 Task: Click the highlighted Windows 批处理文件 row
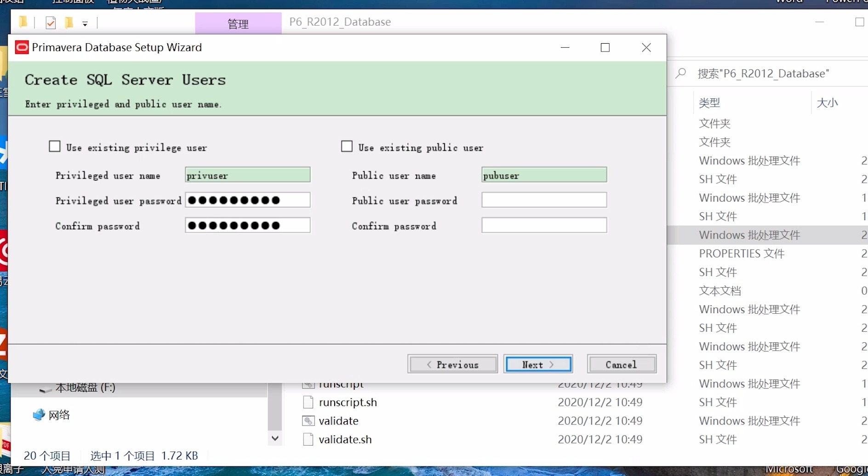coord(749,235)
